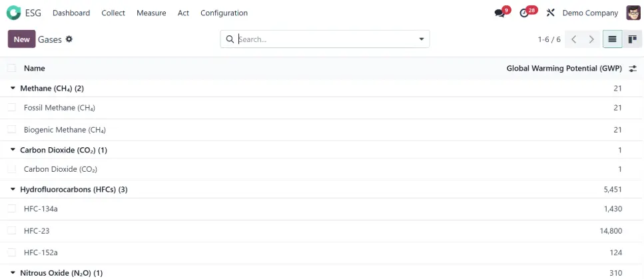Adjust optional columns settings icon
The width and height of the screenshot is (644, 279).
(x=633, y=68)
